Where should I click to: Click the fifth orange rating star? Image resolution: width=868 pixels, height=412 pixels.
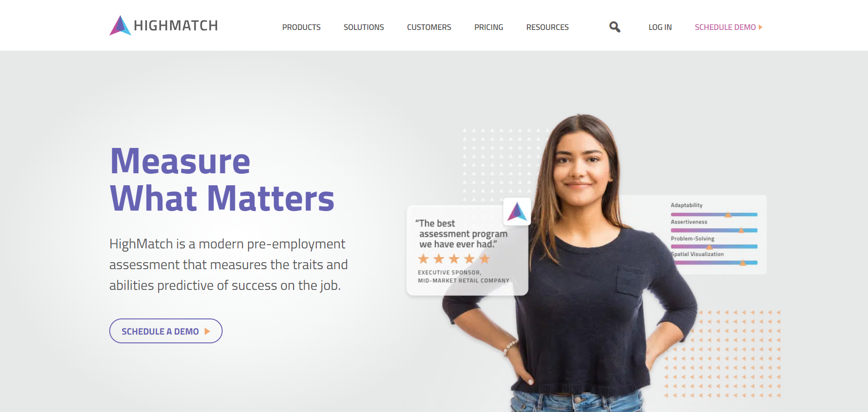tap(484, 259)
